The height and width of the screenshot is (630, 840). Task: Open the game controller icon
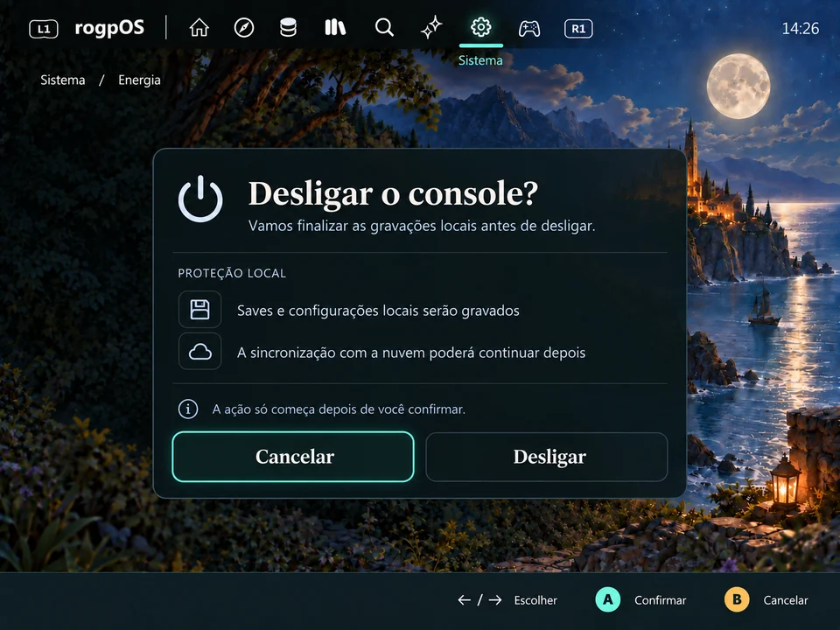click(529, 28)
